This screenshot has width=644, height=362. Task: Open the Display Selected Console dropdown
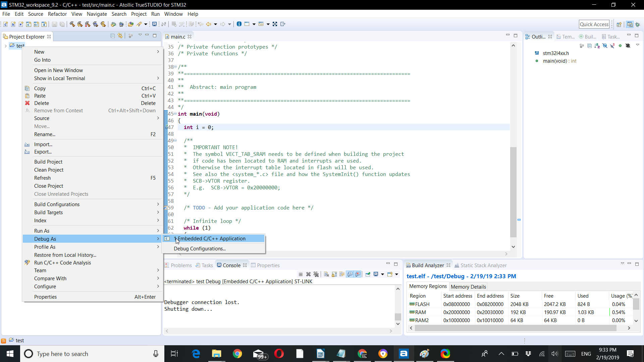tap(382, 274)
